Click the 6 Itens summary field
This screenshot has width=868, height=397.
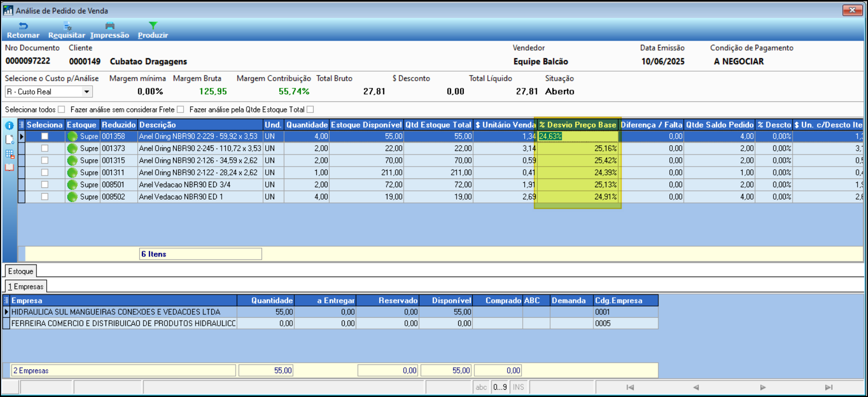tap(200, 254)
